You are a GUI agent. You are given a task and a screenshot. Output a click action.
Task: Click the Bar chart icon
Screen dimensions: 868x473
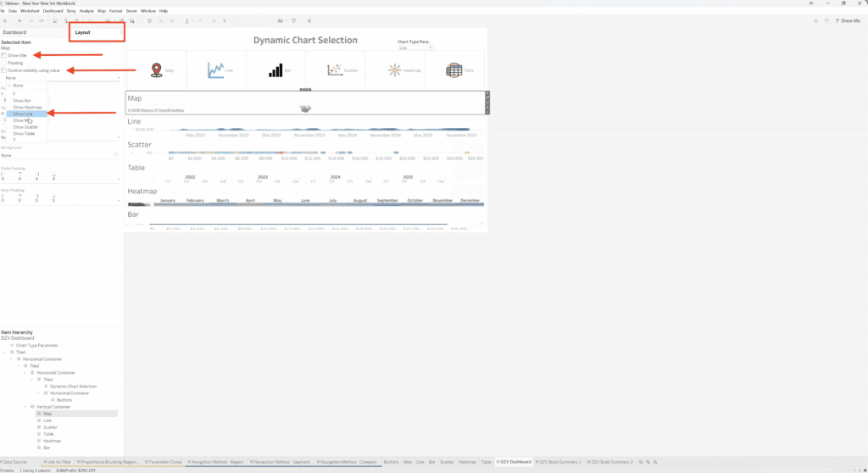[x=275, y=70]
